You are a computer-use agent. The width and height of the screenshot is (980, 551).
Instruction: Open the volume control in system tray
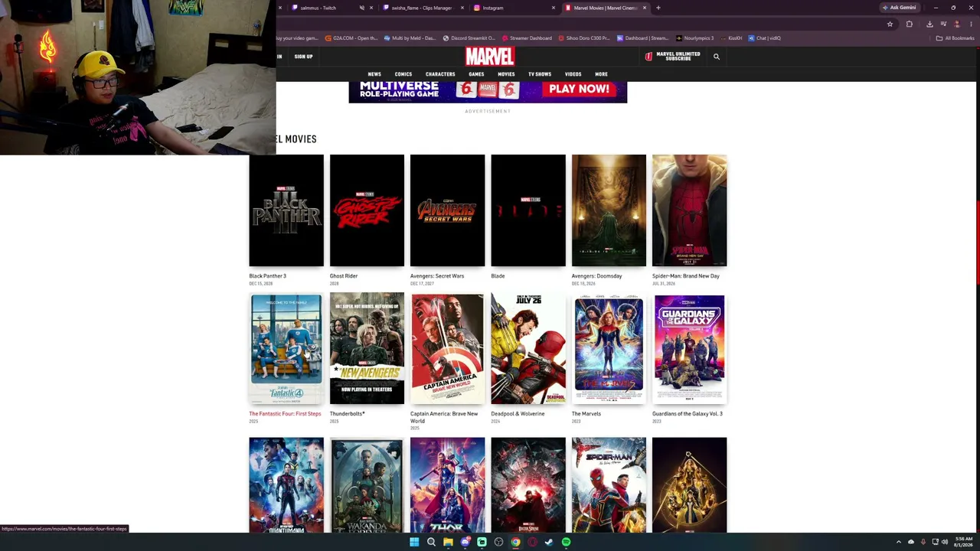pos(945,542)
